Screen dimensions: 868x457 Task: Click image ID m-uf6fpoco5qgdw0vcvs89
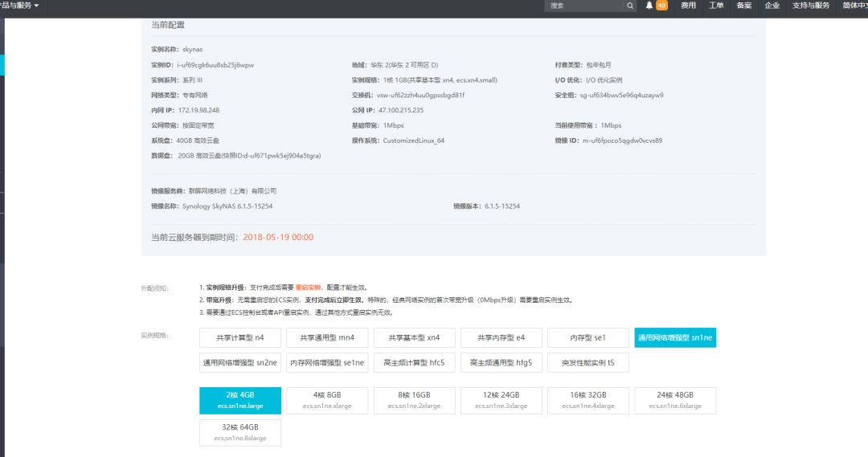pyautogui.click(x=622, y=141)
